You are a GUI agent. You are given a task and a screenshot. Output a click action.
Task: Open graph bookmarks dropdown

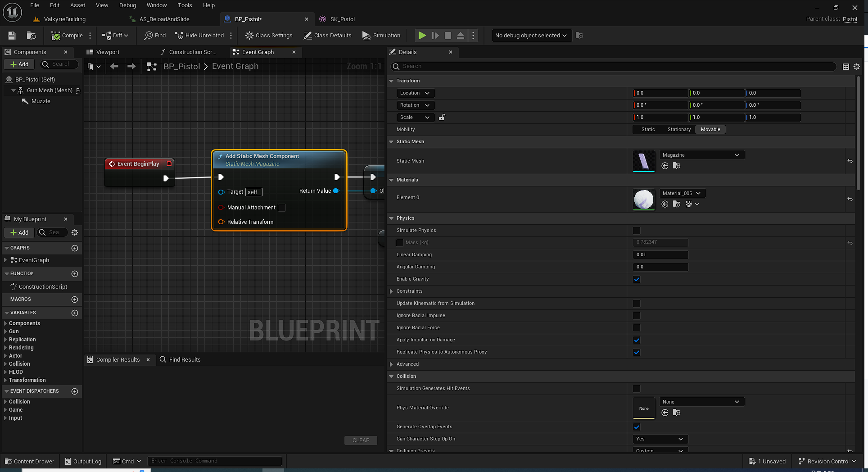pos(94,67)
